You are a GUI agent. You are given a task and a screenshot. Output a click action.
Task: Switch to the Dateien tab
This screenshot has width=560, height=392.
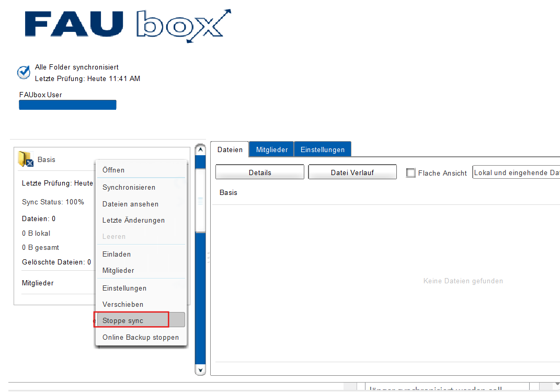[230, 149]
